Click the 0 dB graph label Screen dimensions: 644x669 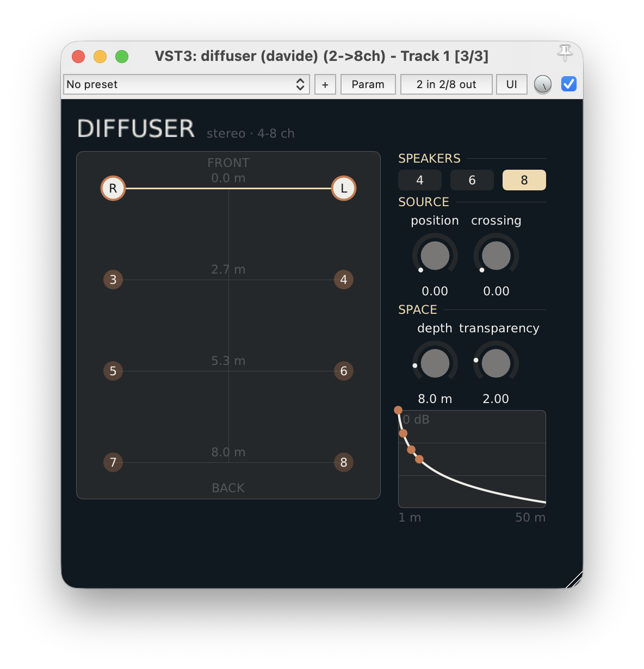pyautogui.click(x=417, y=419)
